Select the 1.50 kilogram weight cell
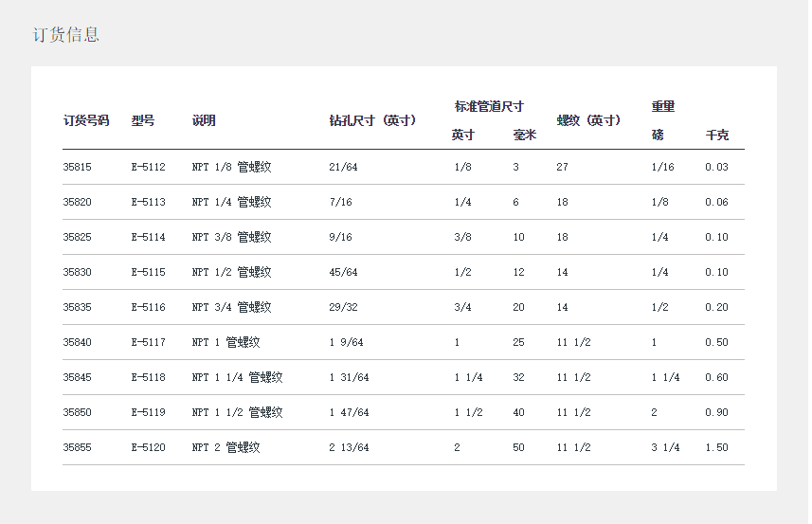 coord(716,447)
